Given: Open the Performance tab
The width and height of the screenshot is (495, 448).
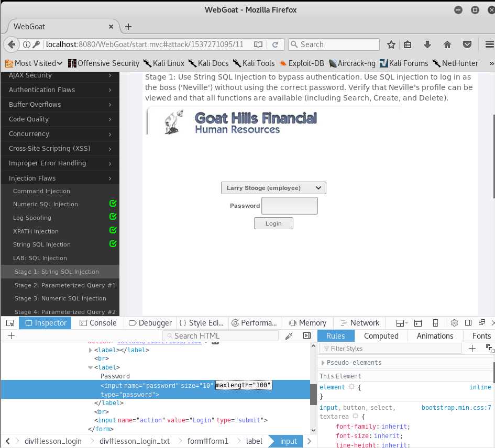Looking at the screenshot, I should (254, 323).
